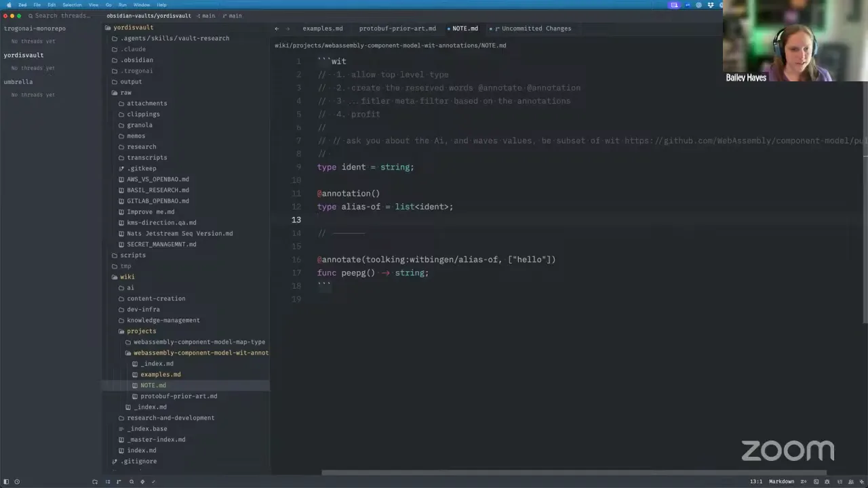
Task: Click the yordisvault root folder icon
Action: [x=107, y=28]
